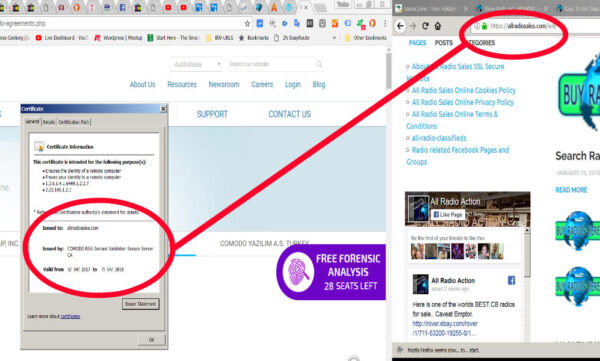
Task: Click the green padlock security icon
Action: click(x=484, y=26)
